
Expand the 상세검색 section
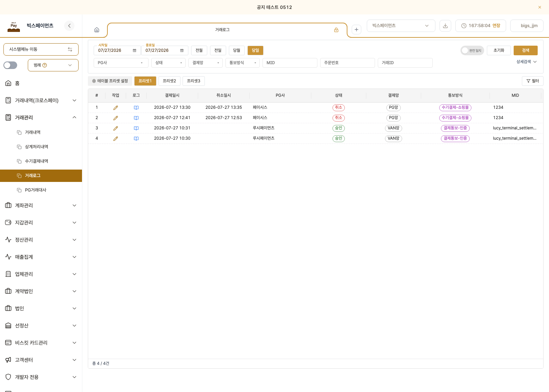(x=526, y=62)
